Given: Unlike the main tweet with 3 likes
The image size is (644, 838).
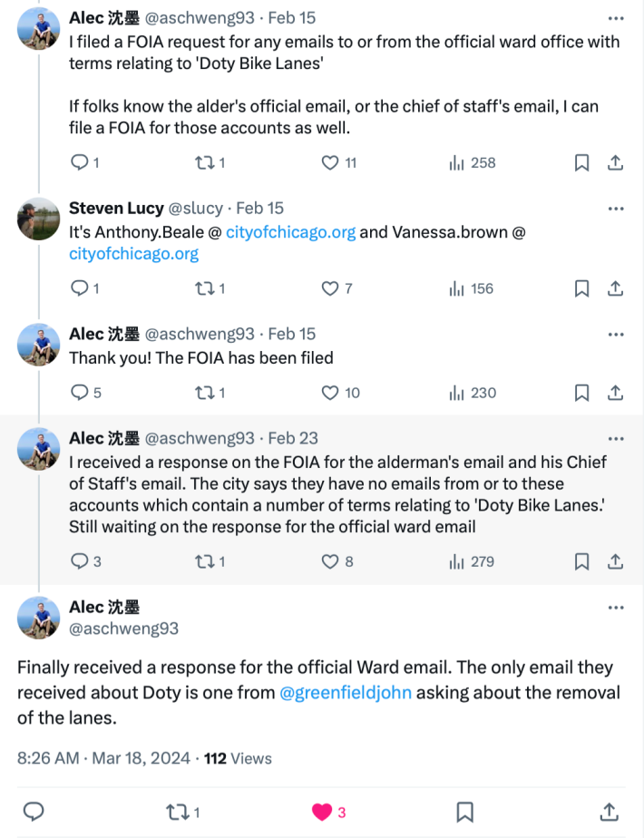Looking at the screenshot, I should [322, 812].
